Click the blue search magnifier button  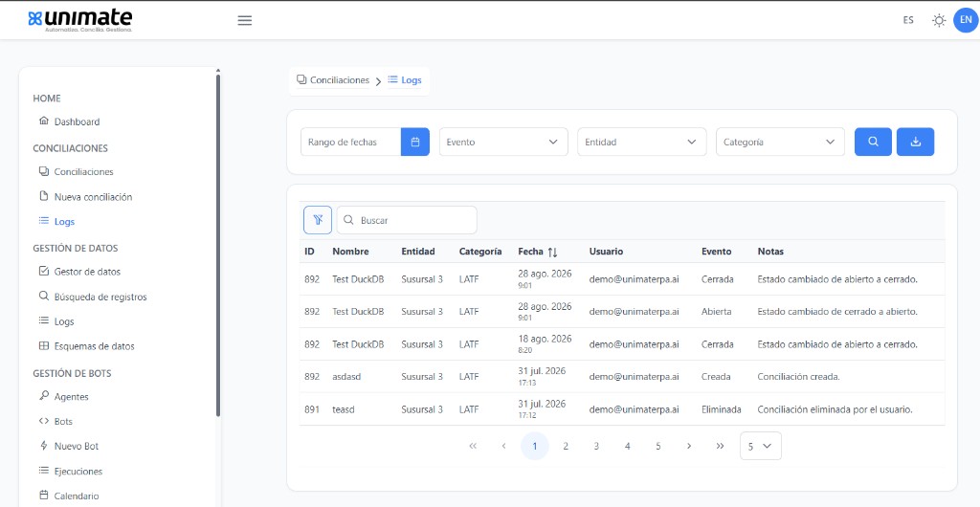(x=873, y=142)
